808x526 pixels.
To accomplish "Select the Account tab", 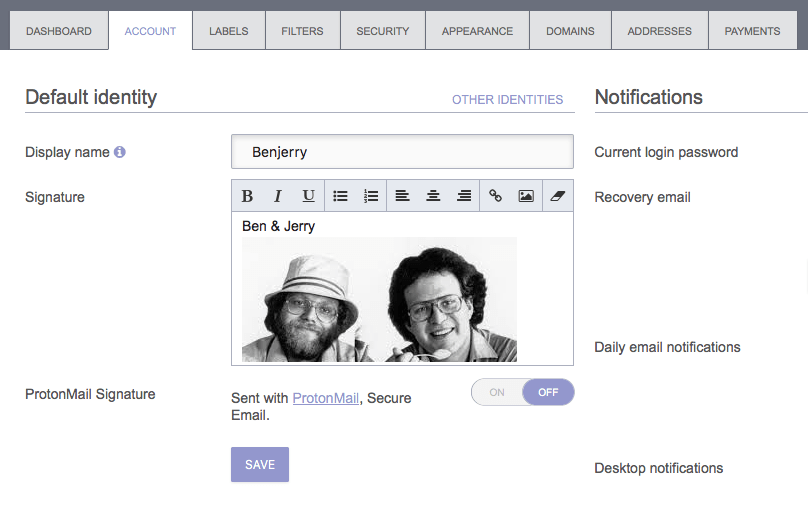I will tap(150, 31).
